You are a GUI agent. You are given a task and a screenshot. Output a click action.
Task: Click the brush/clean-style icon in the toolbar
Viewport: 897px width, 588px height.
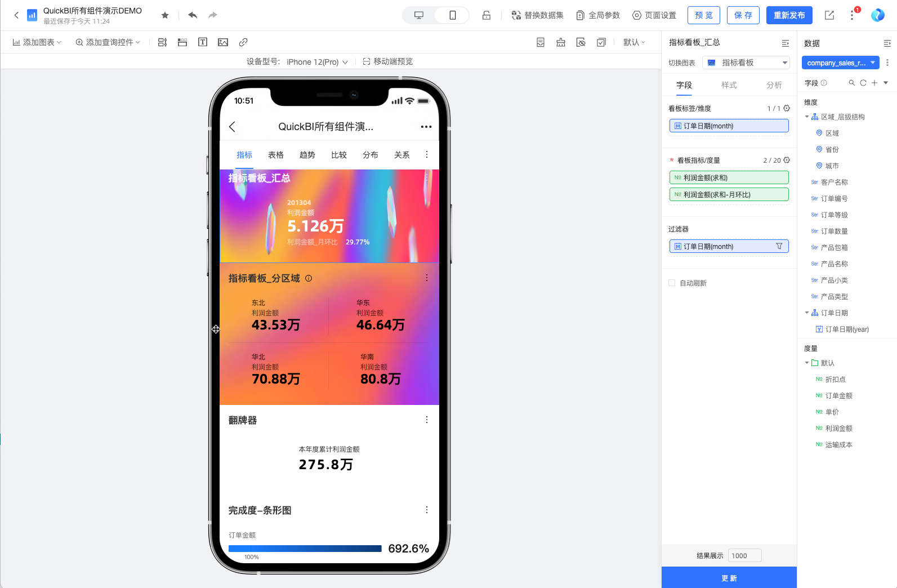pos(561,42)
